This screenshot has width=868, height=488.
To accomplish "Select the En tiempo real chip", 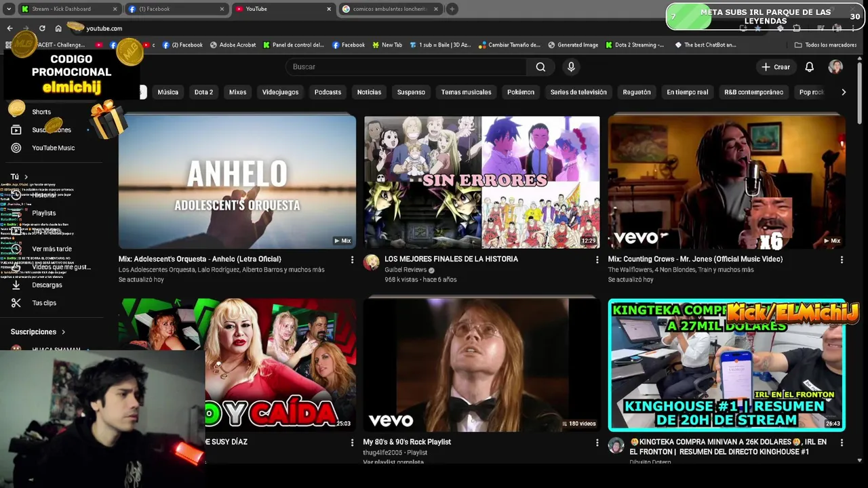I will coord(687,92).
